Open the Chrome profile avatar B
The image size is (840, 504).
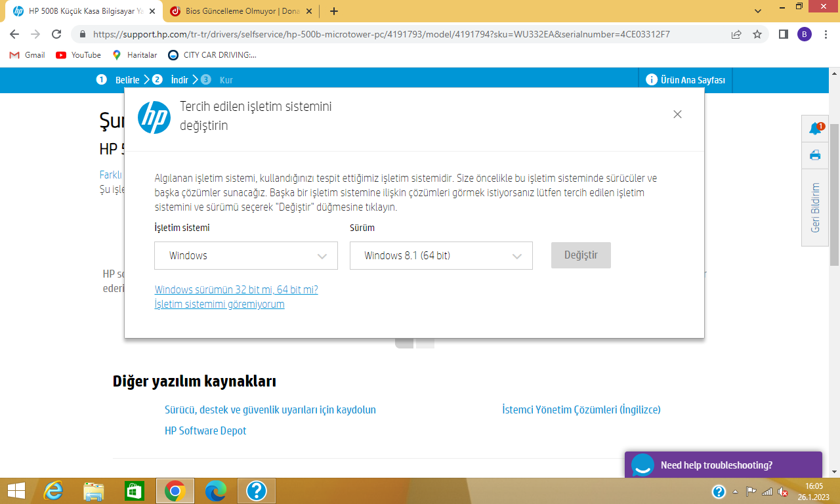pos(805,34)
